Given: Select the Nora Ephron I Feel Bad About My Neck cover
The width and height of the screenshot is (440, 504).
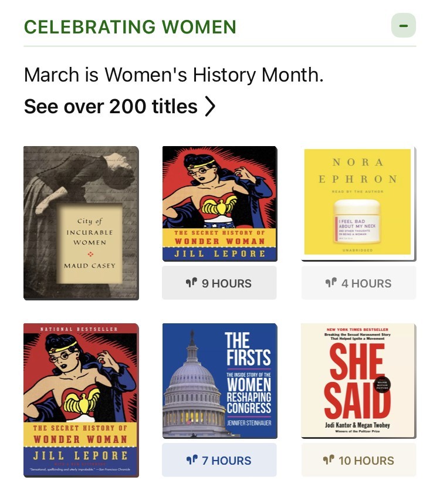Looking at the screenshot, I should [358, 203].
